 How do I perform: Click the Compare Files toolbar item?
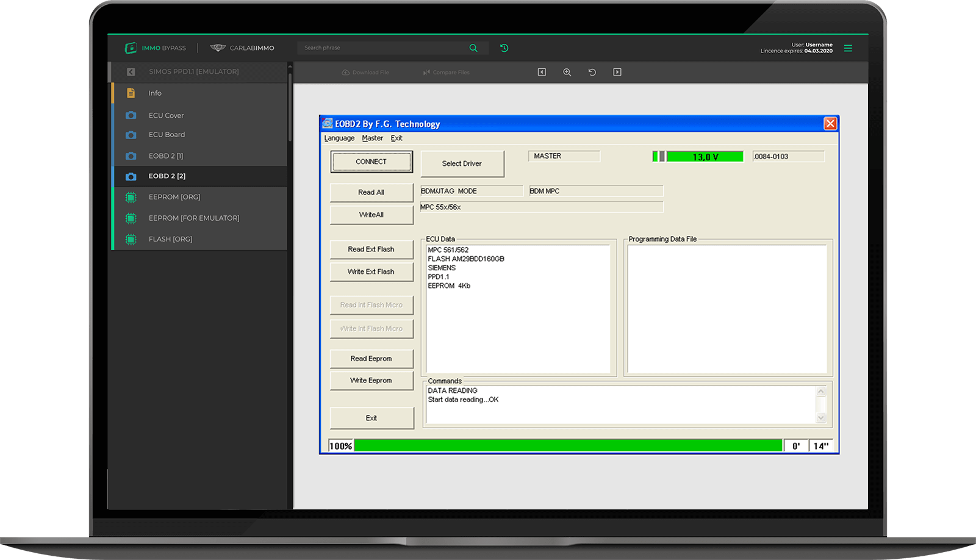pyautogui.click(x=447, y=72)
